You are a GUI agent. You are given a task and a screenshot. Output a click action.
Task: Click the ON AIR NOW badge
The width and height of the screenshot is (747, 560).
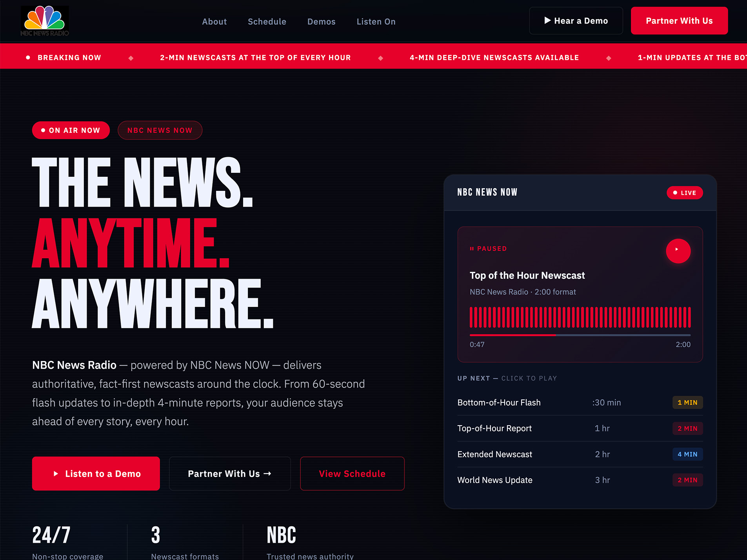pyautogui.click(x=71, y=130)
